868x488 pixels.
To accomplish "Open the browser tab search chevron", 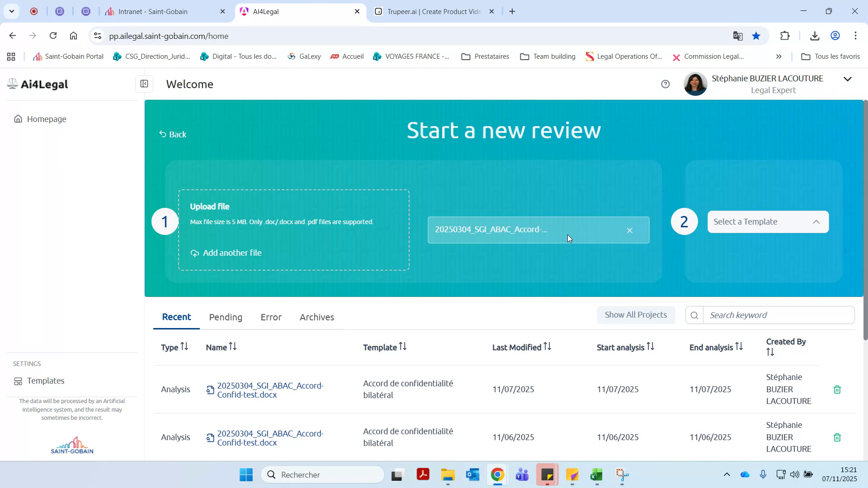I will pyautogui.click(x=12, y=11).
